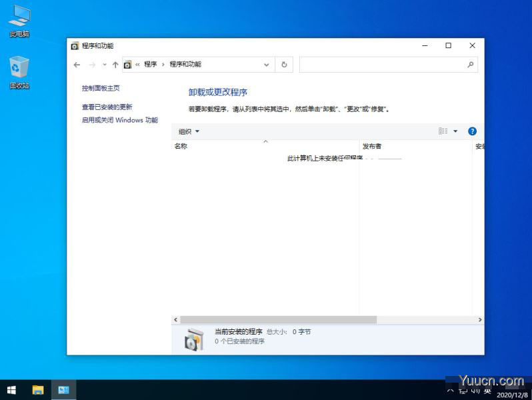Image resolution: width=532 pixels, height=400 pixels.
Task: Refresh the 程序和功能 view
Action: click(284, 65)
